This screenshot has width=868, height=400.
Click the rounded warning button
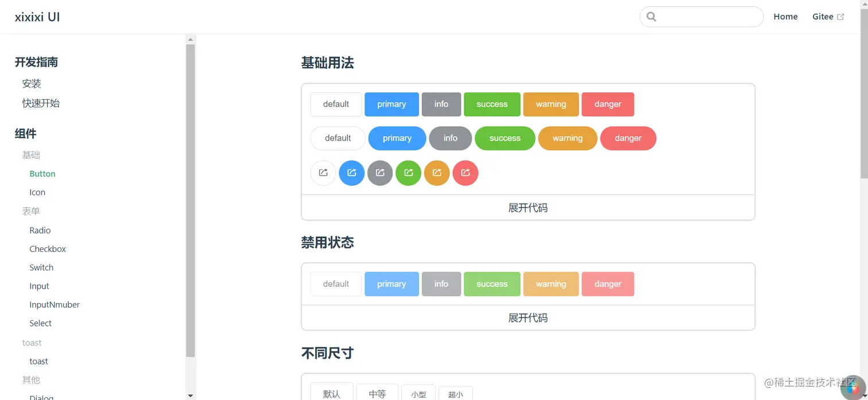[x=568, y=138]
